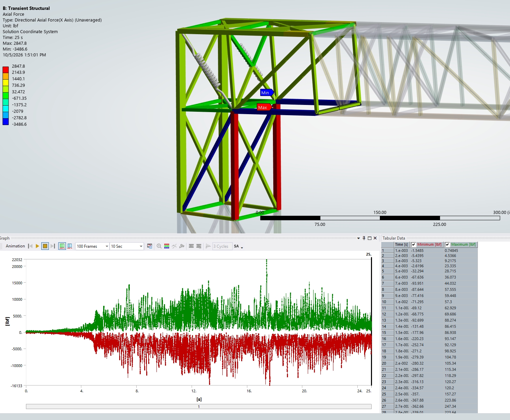
Task: Toggle the Maximum [lbf] column checkbox
Action: point(447,244)
